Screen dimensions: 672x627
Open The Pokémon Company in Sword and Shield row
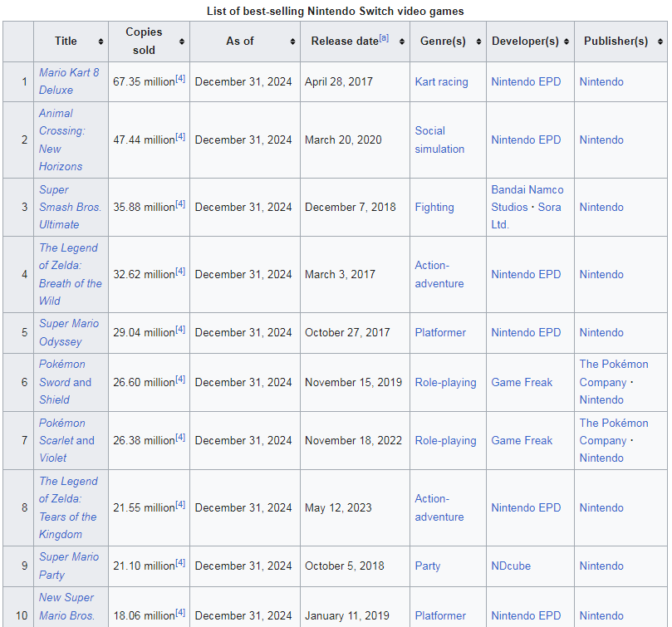click(614, 373)
